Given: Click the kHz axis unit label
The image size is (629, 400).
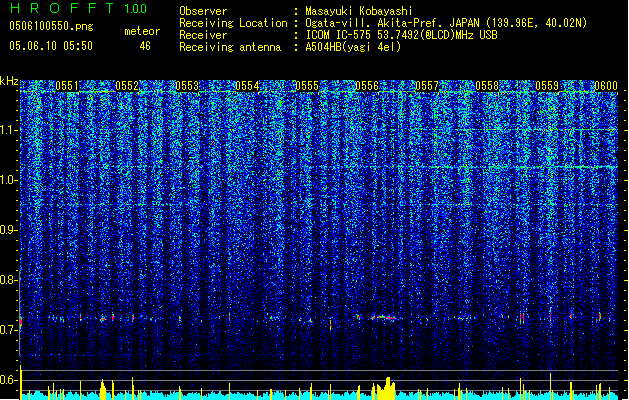Looking at the screenshot, I should click(x=9, y=81).
